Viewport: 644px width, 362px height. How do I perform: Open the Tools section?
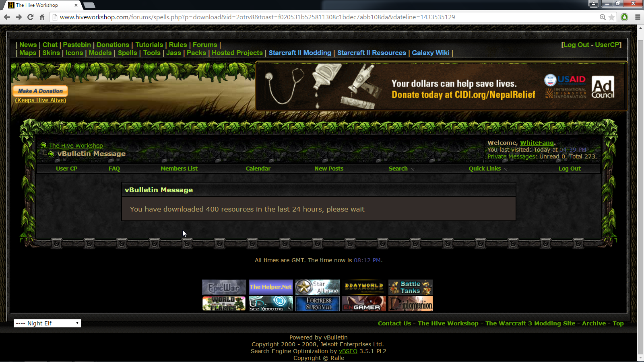(x=152, y=53)
